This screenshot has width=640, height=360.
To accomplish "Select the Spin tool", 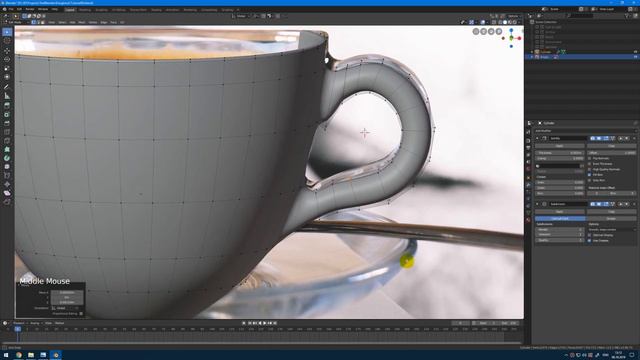I will pyautogui.click(x=7, y=158).
